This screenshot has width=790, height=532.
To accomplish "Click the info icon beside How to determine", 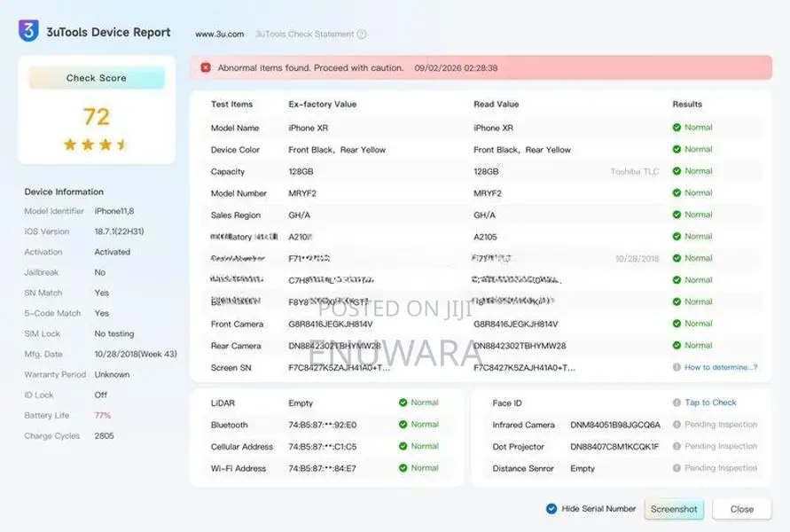I will (x=677, y=367).
